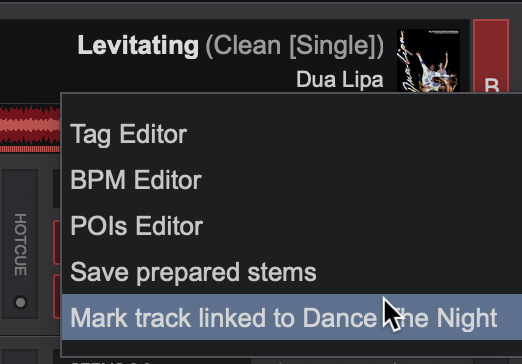
Task: Trigger the upper red hotcue pad
Action: (57, 242)
